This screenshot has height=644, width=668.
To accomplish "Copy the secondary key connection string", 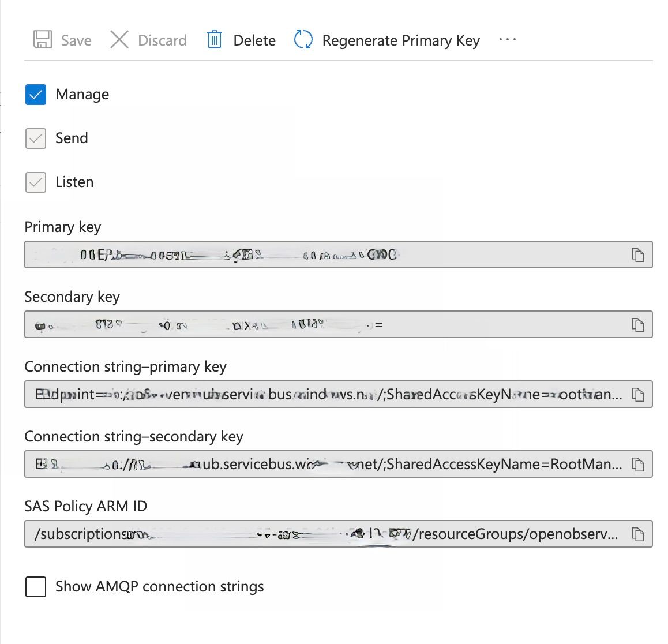I will pos(637,465).
